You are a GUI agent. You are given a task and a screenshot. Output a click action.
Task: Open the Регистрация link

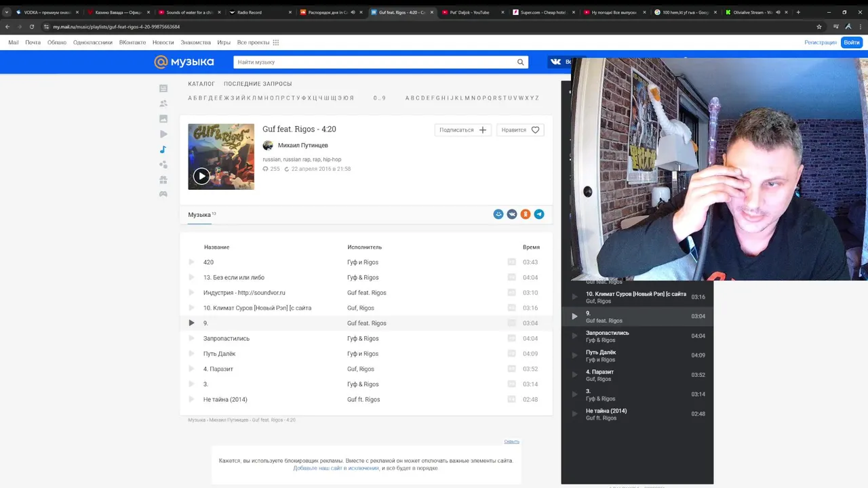tap(821, 42)
